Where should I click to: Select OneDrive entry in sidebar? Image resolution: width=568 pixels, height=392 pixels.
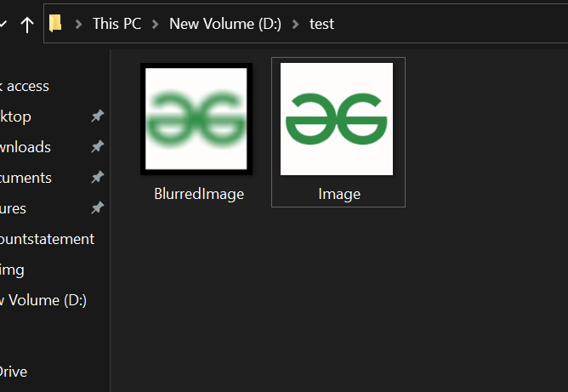(14, 372)
